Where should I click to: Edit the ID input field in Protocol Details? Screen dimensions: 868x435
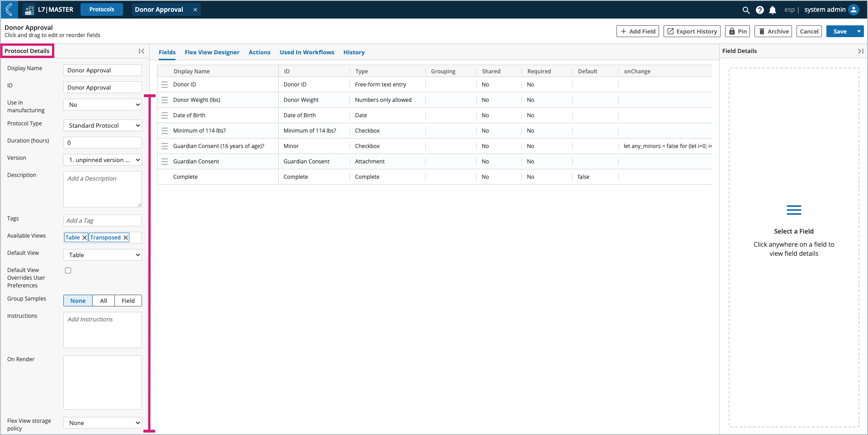(103, 87)
